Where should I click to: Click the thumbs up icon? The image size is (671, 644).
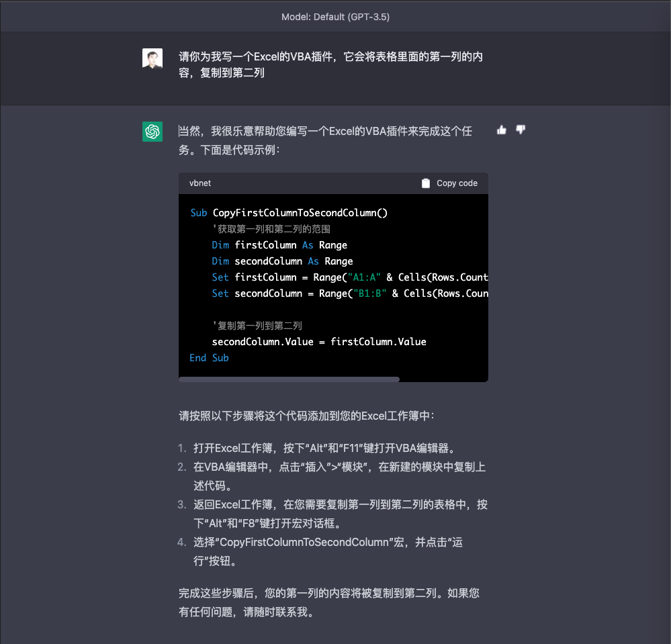(502, 130)
